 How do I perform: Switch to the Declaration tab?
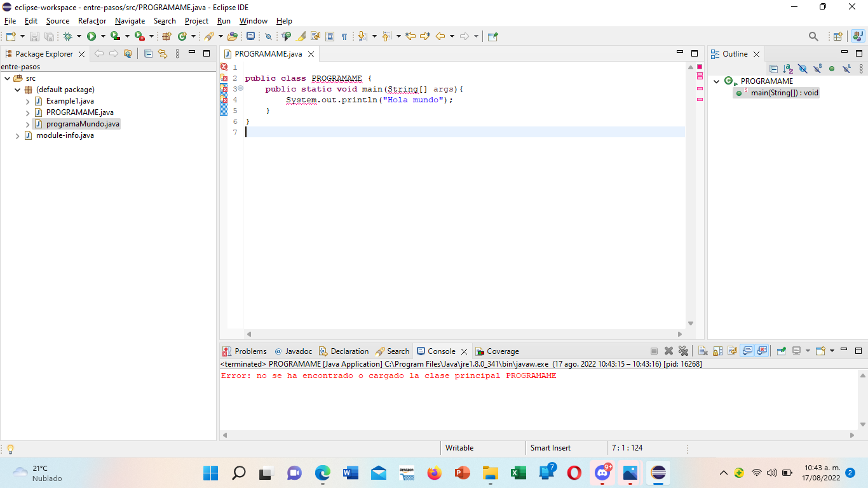click(344, 351)
